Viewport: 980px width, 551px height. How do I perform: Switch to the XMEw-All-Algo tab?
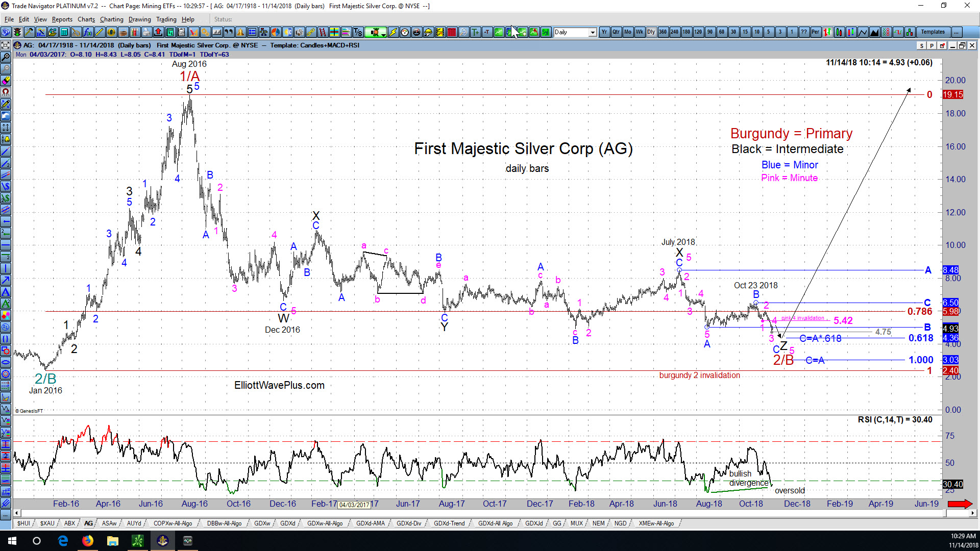click(656, 523)
